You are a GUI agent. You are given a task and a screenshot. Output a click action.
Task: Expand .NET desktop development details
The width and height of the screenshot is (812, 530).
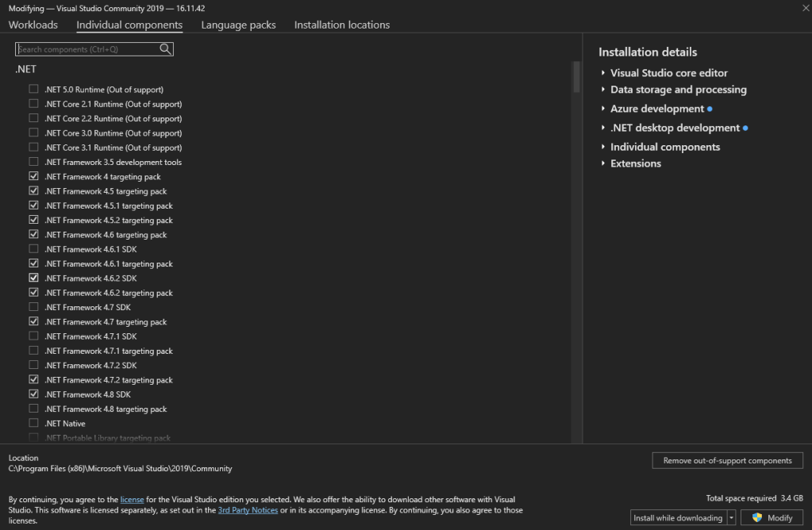click(x=603, y=128)
